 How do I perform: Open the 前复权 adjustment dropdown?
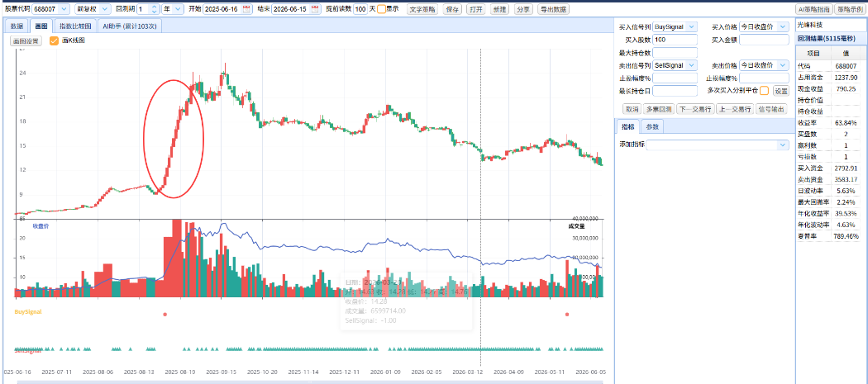tap(93, 9)
